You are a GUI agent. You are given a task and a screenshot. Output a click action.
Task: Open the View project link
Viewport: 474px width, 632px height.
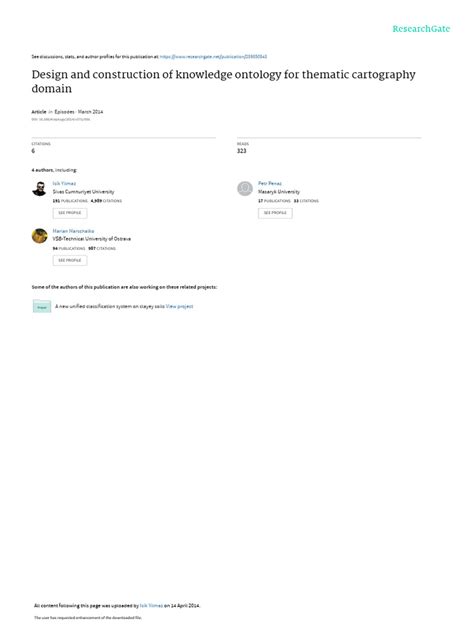(x=179, y=306)
